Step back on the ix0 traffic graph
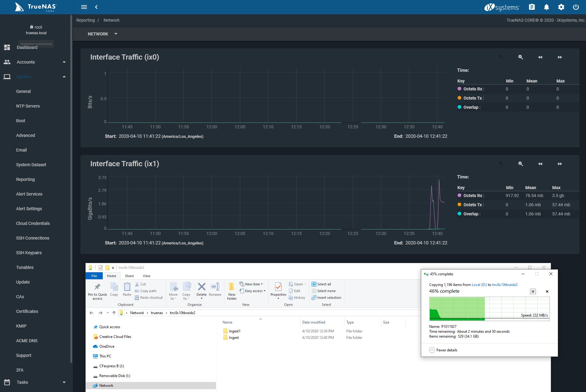586x392 pixels. tap(540, 57)
